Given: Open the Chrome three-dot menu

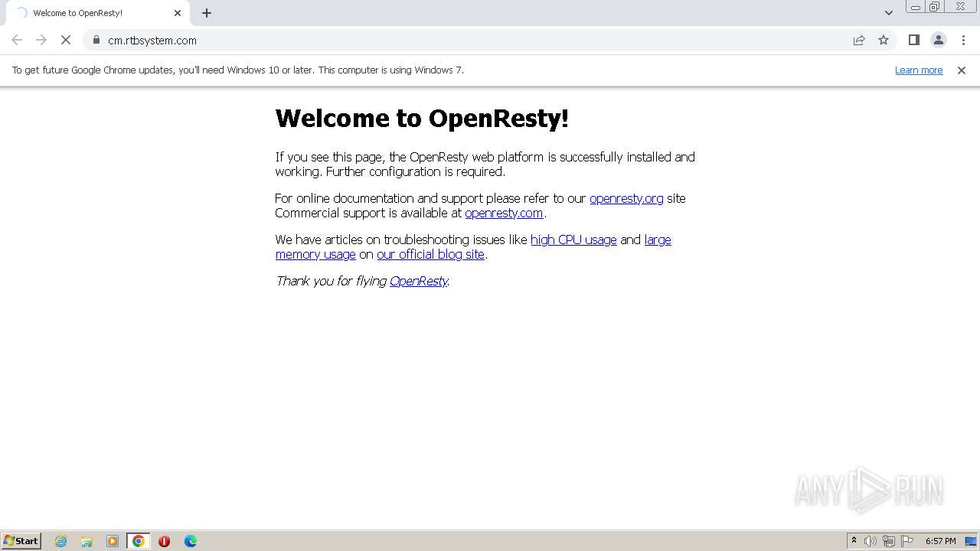Looking at the screenshot, I should 963,40.
